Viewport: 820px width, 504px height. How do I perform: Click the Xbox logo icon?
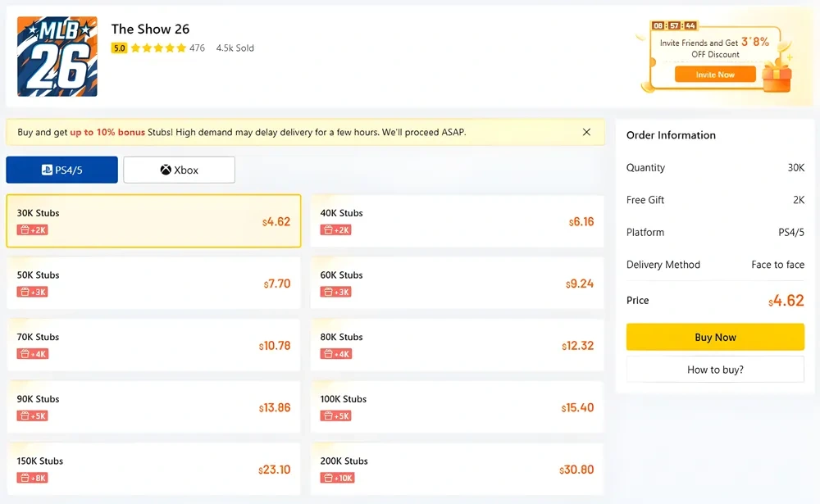tap(166, 170)
